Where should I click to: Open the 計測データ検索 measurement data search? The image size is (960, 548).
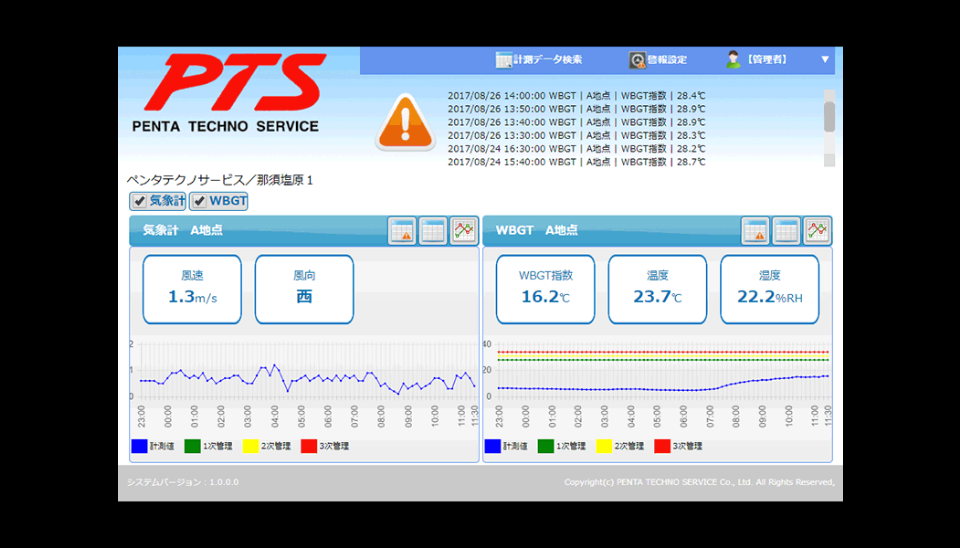(539, 60)
